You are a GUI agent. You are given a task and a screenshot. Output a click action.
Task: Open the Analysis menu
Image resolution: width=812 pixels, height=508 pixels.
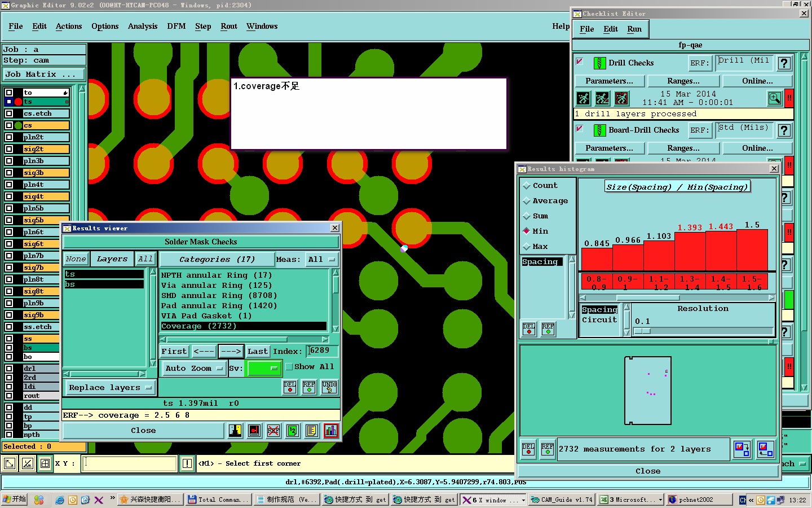143,27
